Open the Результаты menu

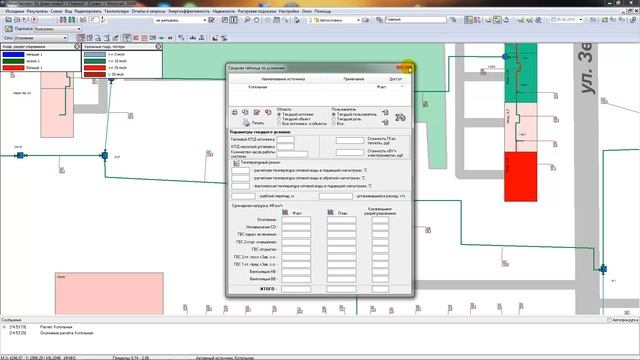pyautogui.click(x=38, y=11)
